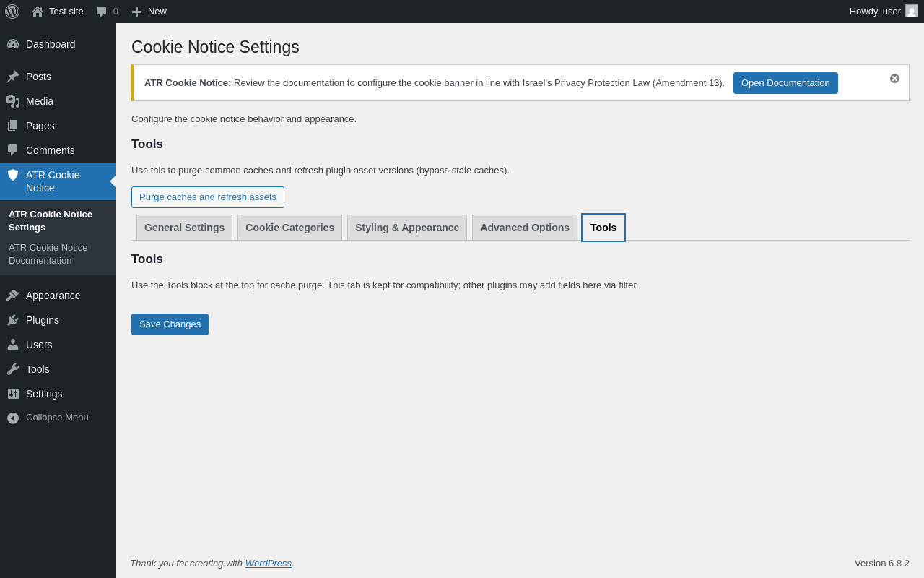Click the Save Changes button
Image resolution: width=924 pixels, height=578 pixels.
(x=170, y=324)
